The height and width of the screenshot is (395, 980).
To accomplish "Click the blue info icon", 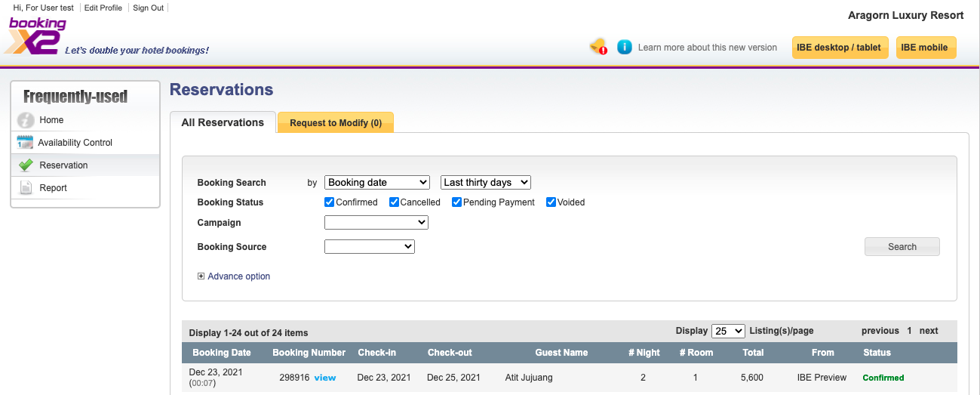I will pyautogui.click(x=624, y=47).
